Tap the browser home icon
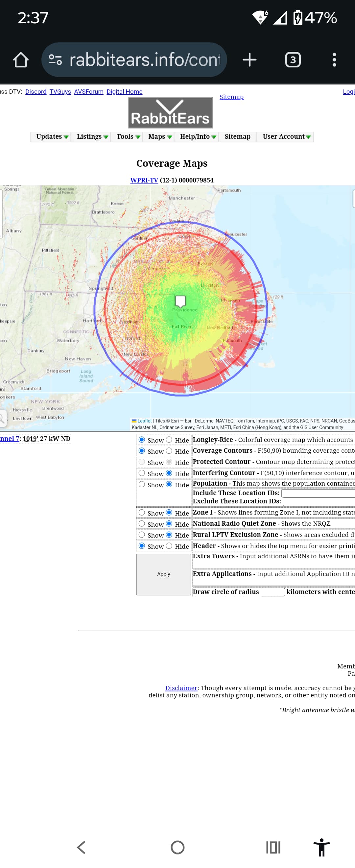 pos(21,60)
